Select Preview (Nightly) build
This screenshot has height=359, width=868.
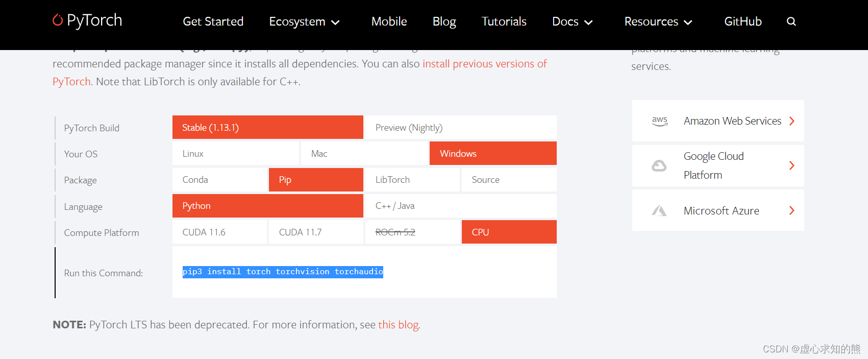point(461,127)
